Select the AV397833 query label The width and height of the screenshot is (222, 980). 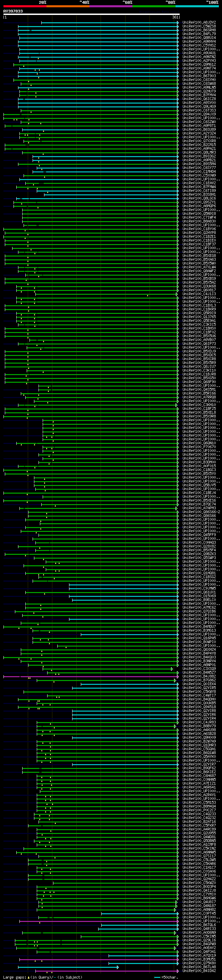click(13, 11)
